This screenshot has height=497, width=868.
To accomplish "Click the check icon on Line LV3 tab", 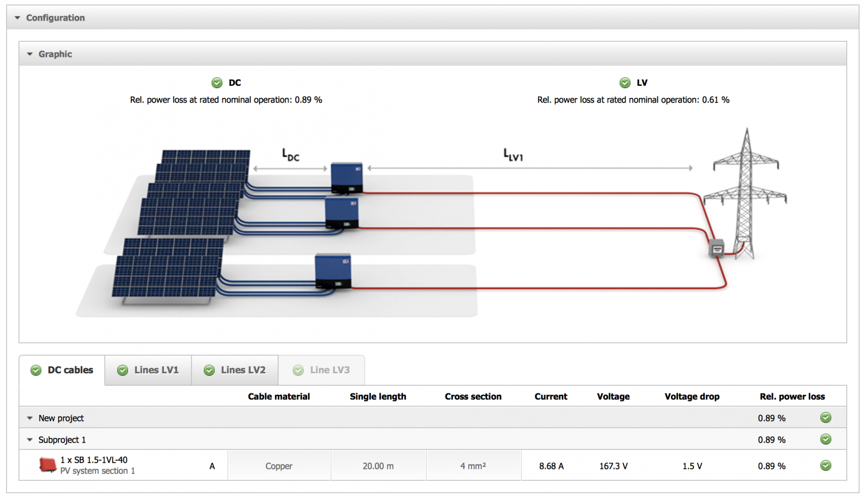I will [x=298, y=370].
